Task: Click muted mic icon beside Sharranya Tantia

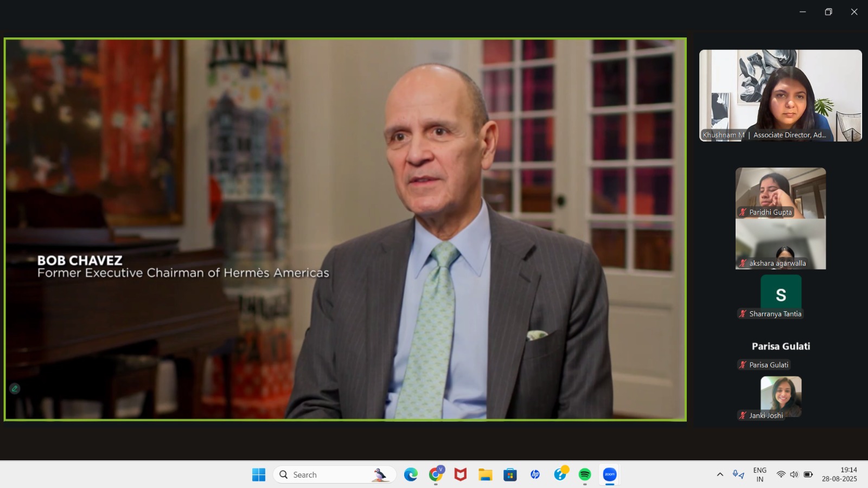Action: 743,314
